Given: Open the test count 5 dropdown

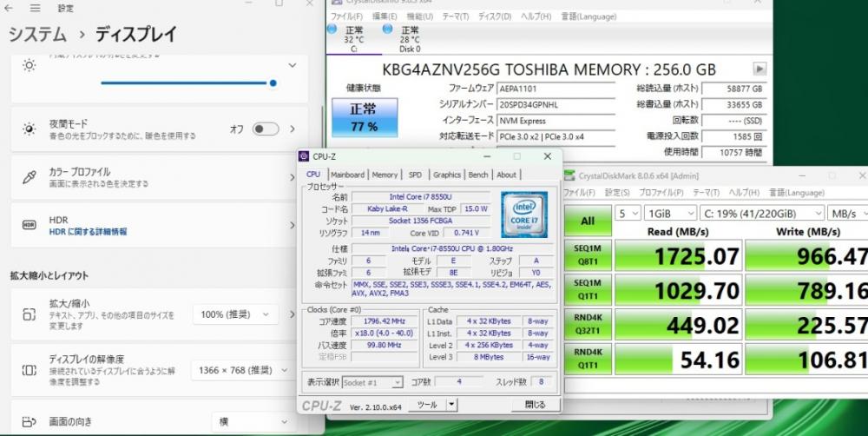Looking at the screenshot, I should pyautogui.click(x=628, y=214).
